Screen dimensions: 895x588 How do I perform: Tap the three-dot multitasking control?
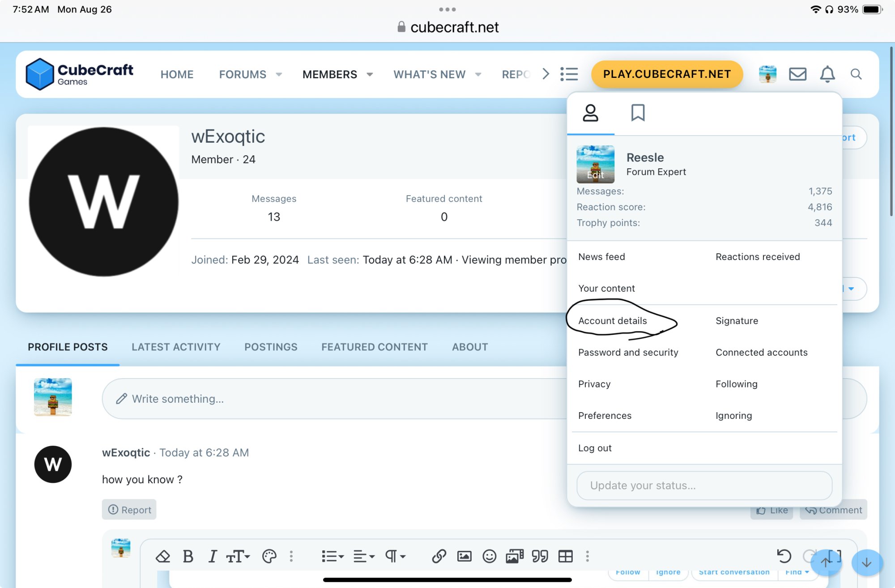pyautogui.click(x=447, y=9)
